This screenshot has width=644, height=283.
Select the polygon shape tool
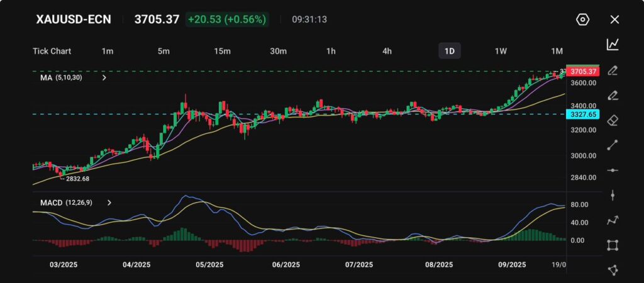613,270
